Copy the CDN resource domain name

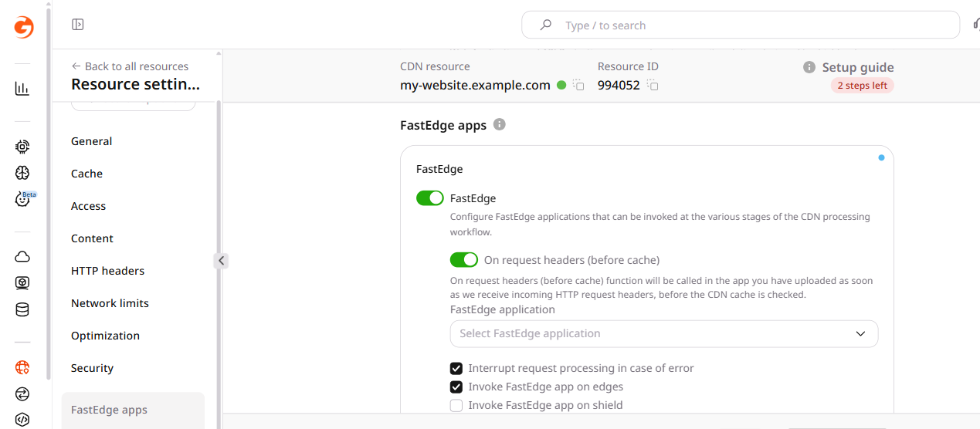click(578, 85)
